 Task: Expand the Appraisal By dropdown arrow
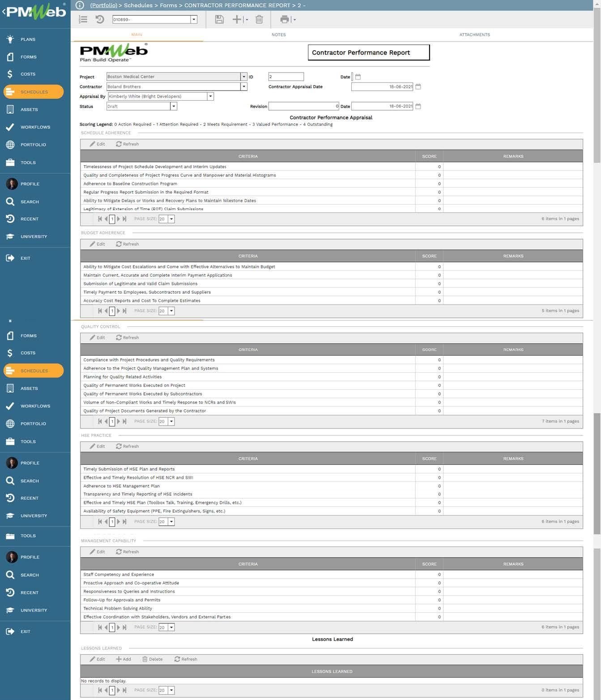pyautogui.click(x=210, y=96)
